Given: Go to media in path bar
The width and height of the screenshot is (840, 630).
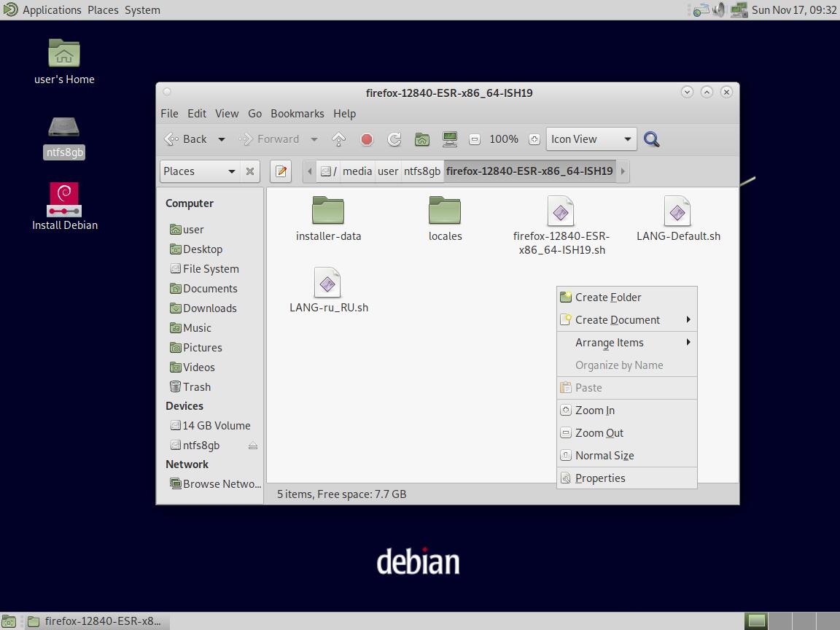Looking at the screenshot, I should point(357,171).
